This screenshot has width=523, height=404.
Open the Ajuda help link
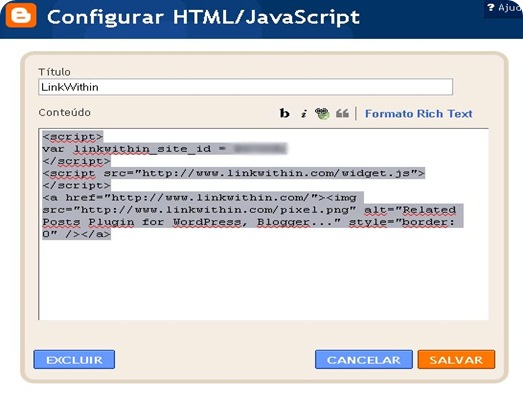(x=505, y=7)
